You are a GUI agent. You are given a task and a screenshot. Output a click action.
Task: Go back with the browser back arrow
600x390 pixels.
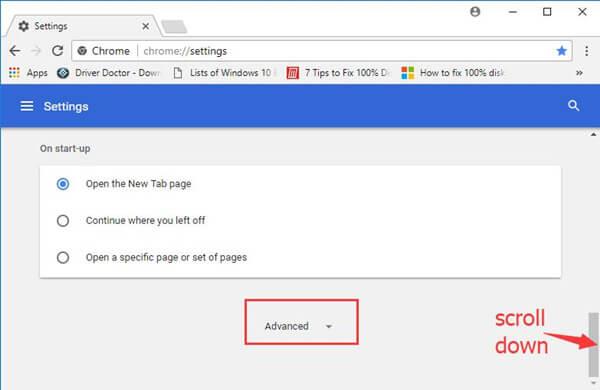[x=15, y=51]
